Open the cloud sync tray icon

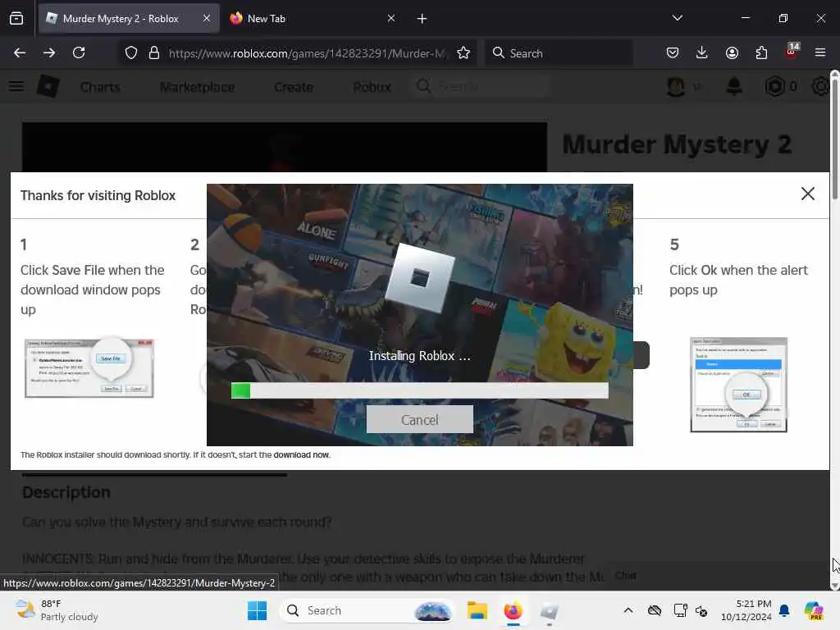(x=654, y=610)
